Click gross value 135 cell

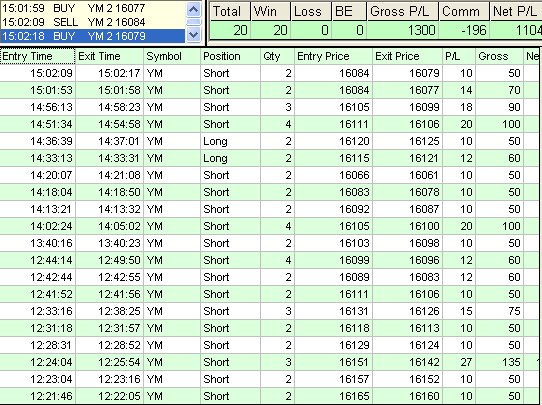point(499,362)
